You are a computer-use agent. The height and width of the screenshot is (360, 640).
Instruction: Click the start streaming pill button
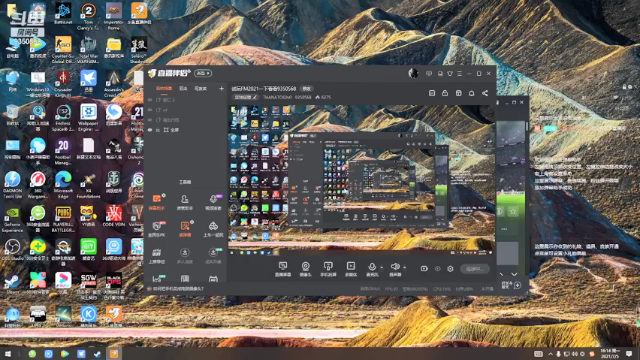tap(475, 269)
